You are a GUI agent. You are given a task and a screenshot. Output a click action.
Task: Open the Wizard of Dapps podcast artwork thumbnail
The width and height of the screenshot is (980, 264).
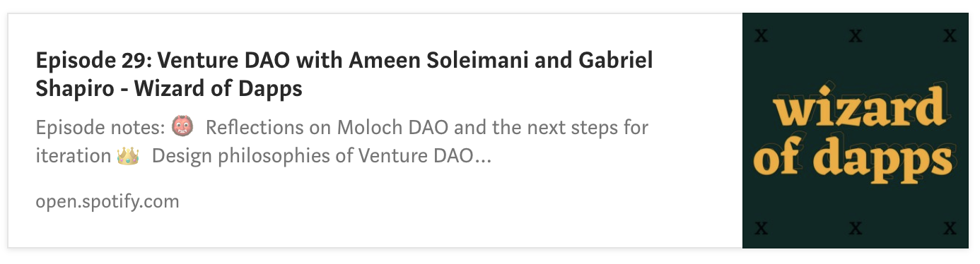(856, 131)
